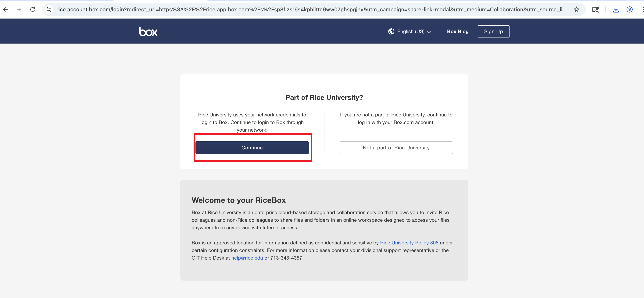Click the chevron arrow beside English (US)
Image resolution: width=644 pixels, height=298 pixels.
429,32
